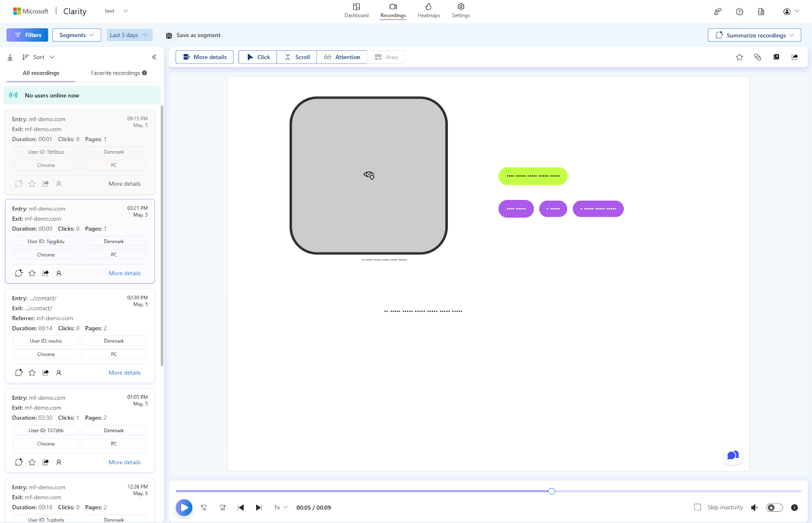Play the recording
This screenshot has height=523, width=812.
(184, 507)
